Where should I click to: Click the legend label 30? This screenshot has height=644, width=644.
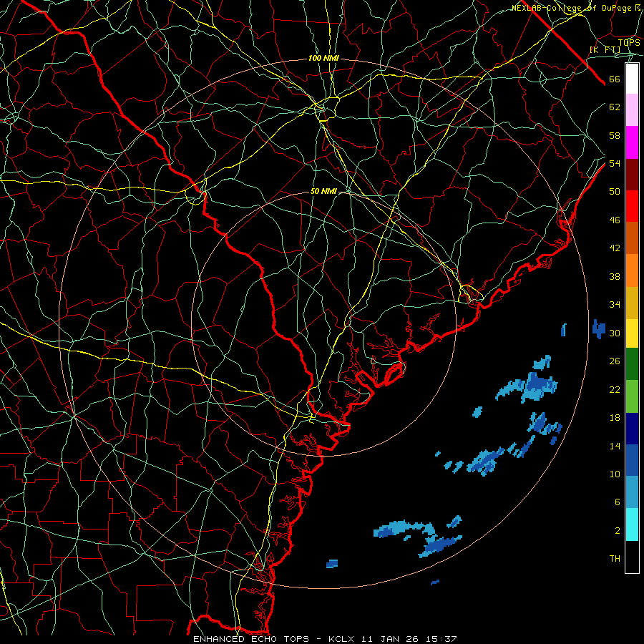(x=615, y=333)
